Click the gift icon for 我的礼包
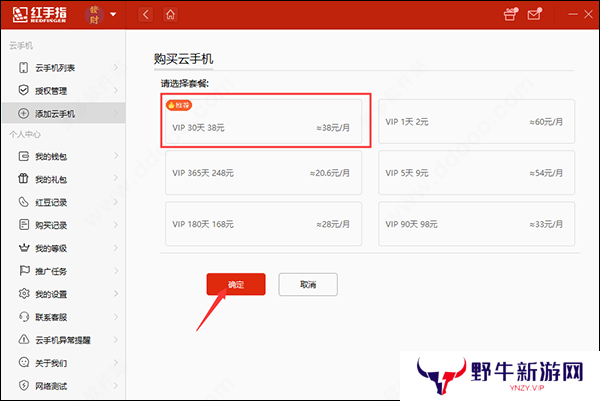This screenshot has width=600, height=401. (x=23, y=179)
